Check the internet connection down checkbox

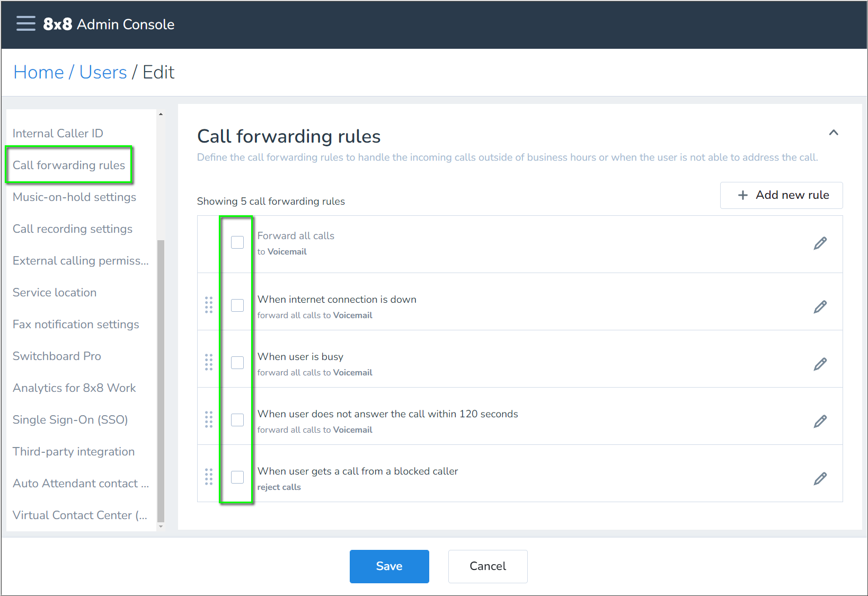tap(237, 305)
